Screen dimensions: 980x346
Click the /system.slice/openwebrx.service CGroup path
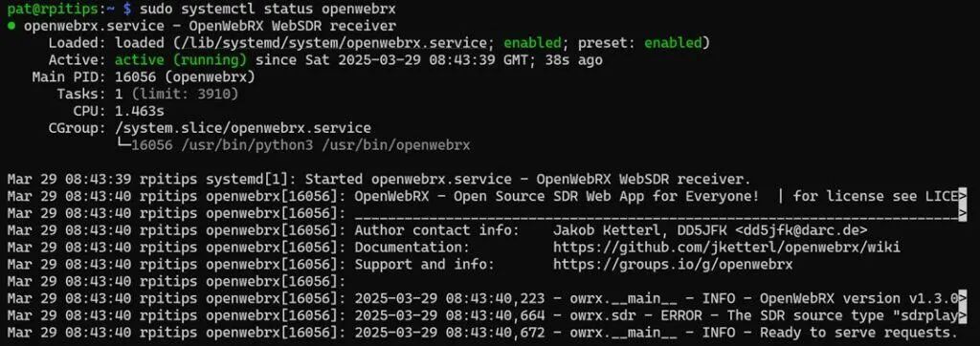coord(243,128)
